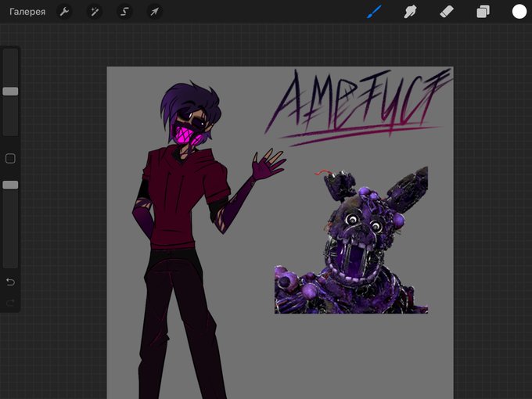532x399 pixels.
Task: Click the brush opacity slider handle
Action: pyautogui.click(x=10, y=185)
